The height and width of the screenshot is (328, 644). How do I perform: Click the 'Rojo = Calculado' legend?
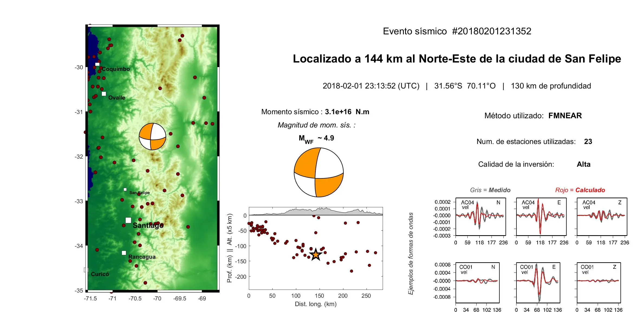coord(580,190)
